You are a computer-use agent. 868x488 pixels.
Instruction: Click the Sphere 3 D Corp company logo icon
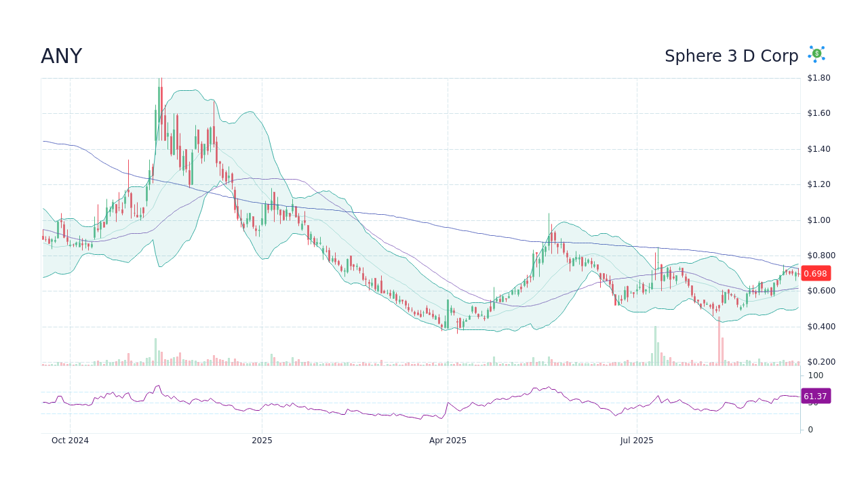point(816,54)
